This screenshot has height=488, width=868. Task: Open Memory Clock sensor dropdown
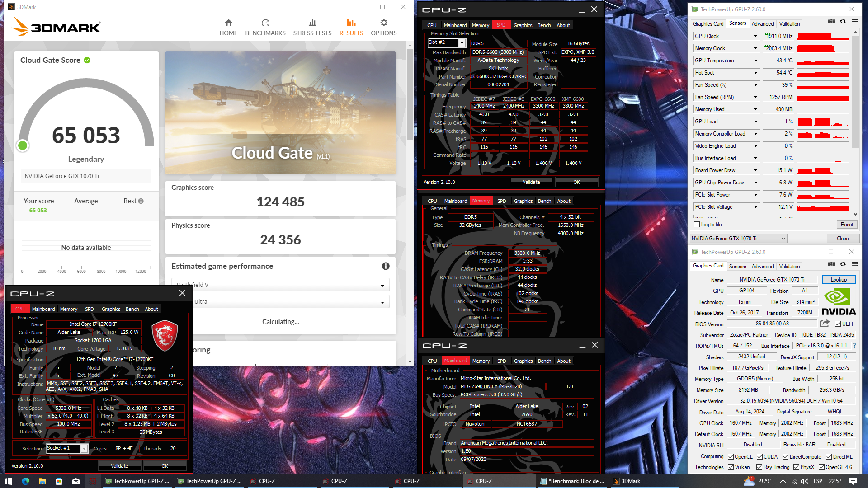pos(755,48)
